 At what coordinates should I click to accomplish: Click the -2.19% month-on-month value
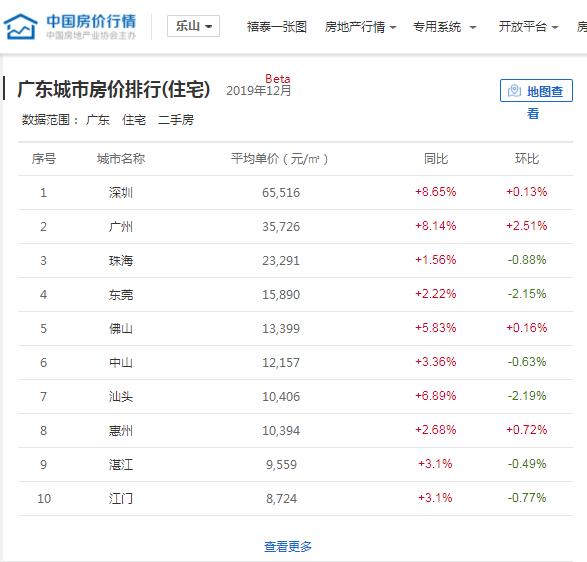(x=527, y=396)
